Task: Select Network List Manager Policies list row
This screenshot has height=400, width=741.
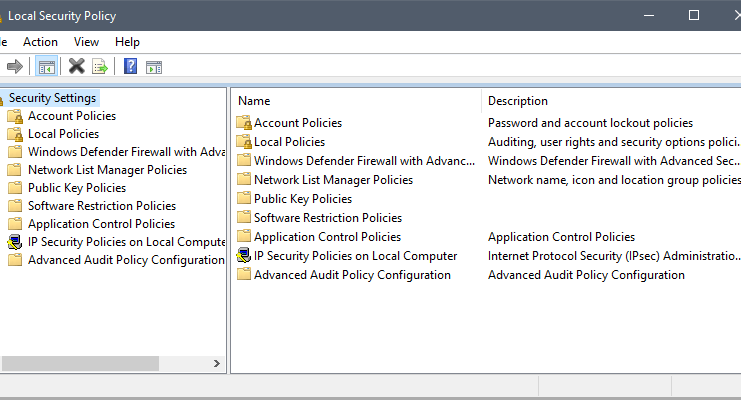Action: [x=333, y=180]
